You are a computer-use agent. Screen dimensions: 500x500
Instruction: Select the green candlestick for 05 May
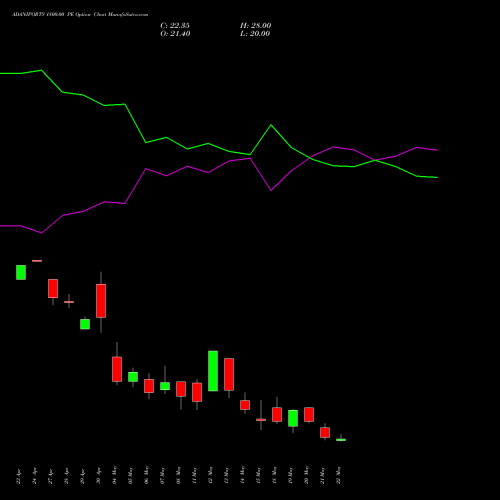pyautogui.click(x=133, y=377)
